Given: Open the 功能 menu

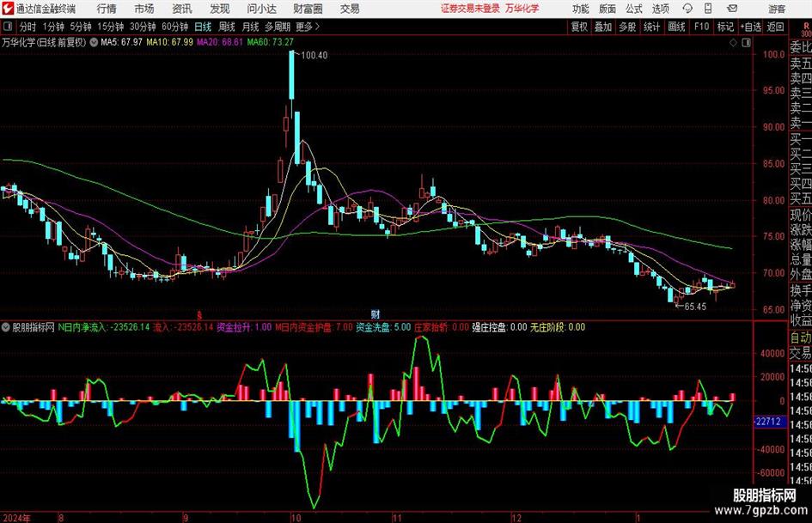Looking at the screenshot, I should point(581,9).
